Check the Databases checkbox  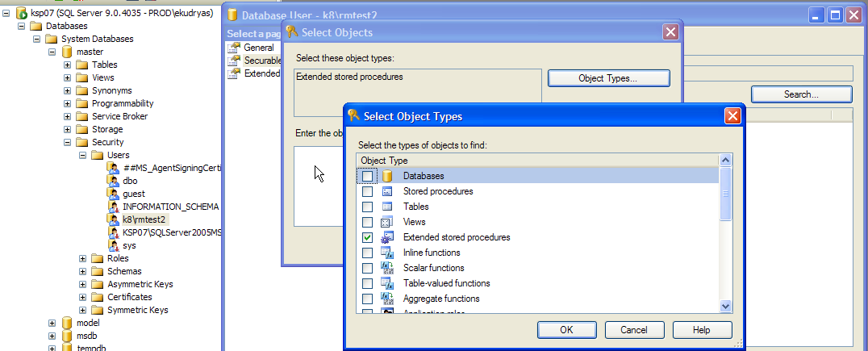368,176
